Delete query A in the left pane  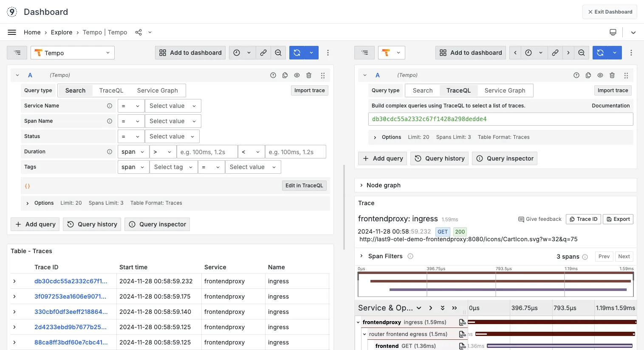point(309,75)
